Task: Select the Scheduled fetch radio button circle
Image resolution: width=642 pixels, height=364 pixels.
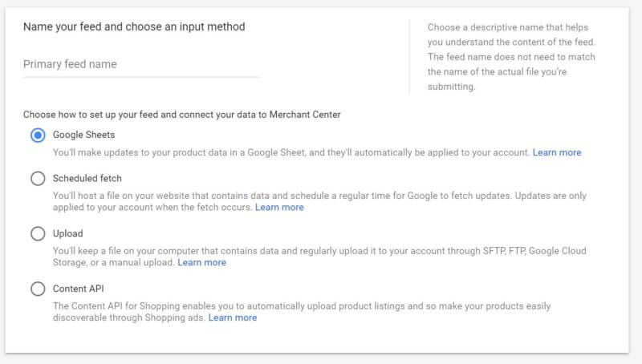Action: click(38, 178)
